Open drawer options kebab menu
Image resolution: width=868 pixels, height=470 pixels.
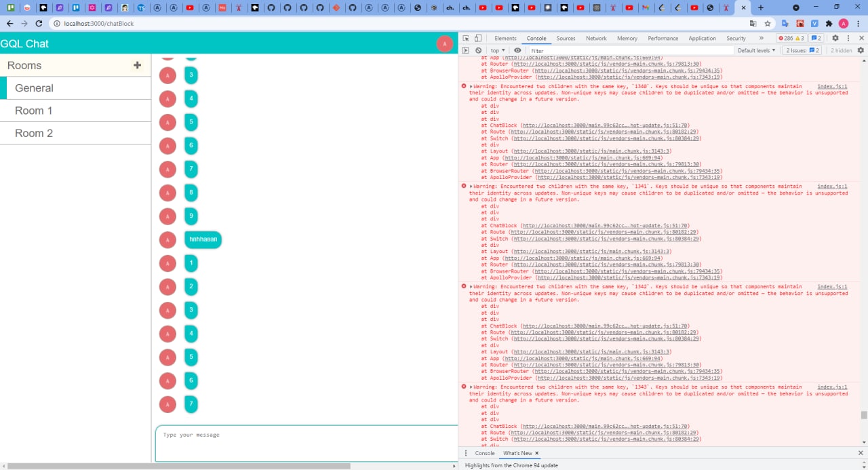coord(466,453)
